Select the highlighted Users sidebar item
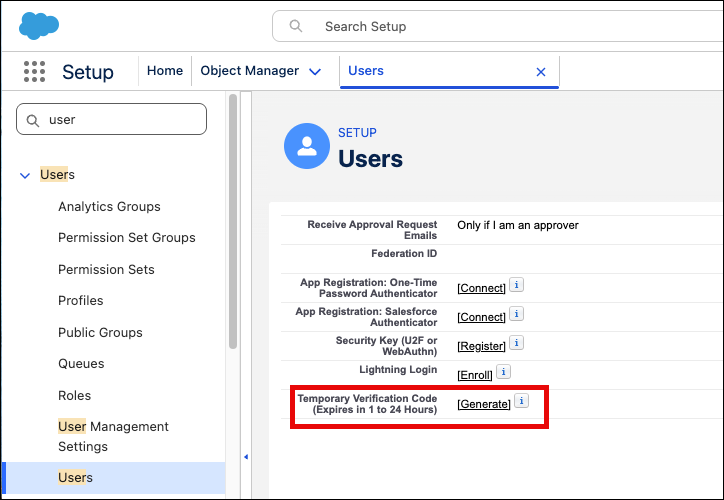 click(x=114, y=478)
